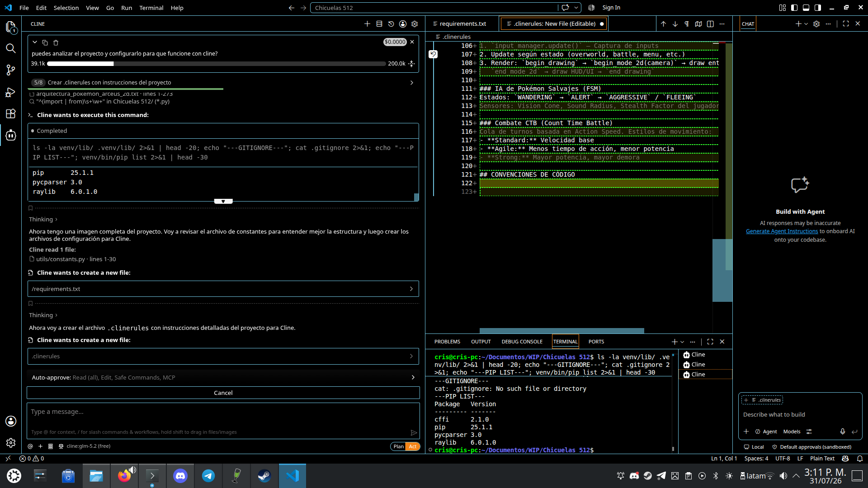Open the terminal launch profile dropdown
Screen dimensions: 868x488
682,342
